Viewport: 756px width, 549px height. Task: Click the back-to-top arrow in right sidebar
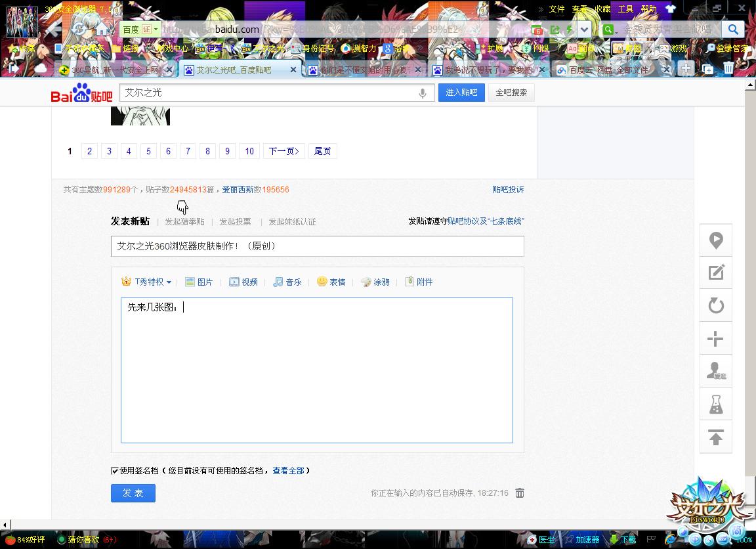point(716,437)
